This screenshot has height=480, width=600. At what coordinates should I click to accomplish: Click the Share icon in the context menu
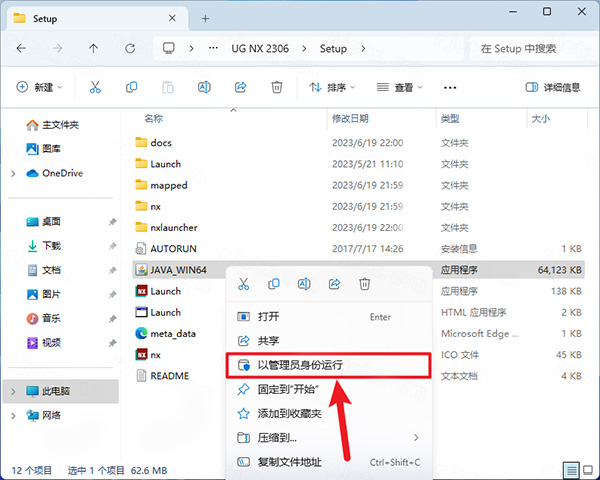click(334, 284)
